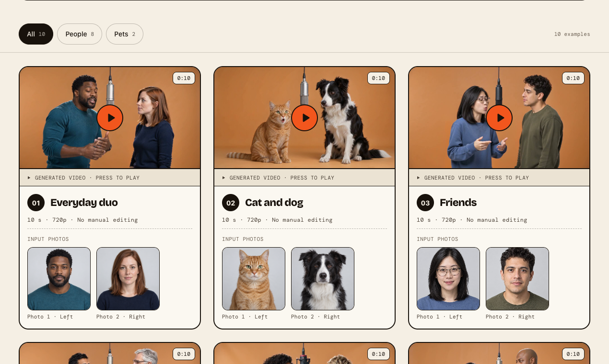
Task: Play the Friends generated video
Action: pos(499,118)
